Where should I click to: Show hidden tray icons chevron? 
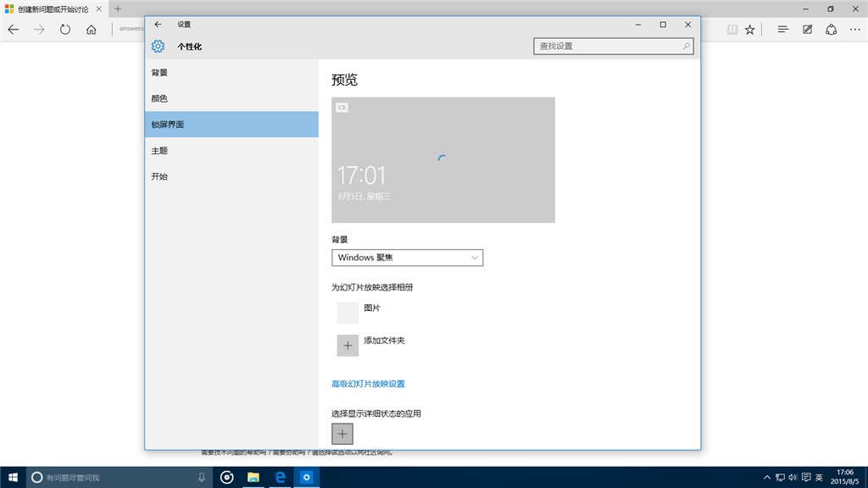click(766, 478)
